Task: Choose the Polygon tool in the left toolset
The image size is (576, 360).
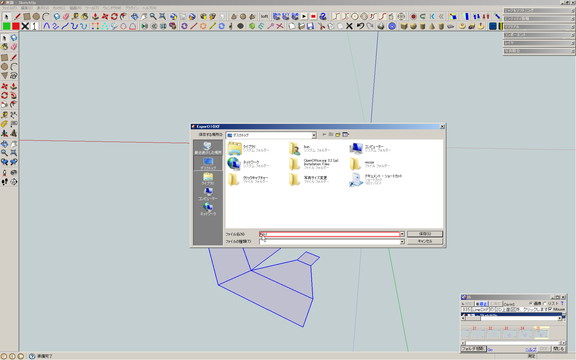Action: coord(4,76)
